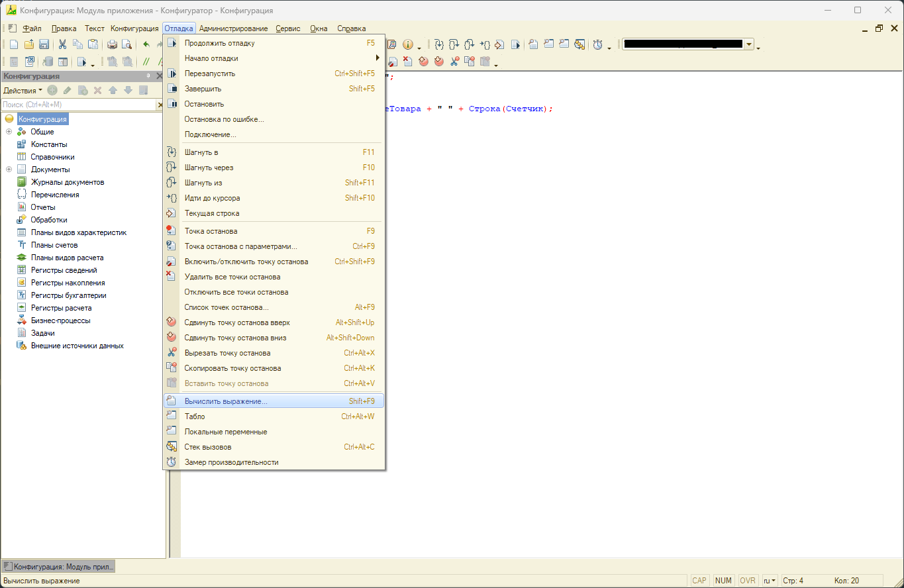
Task: Click the NUM indicator in status bar
Action: click(724, 581)
